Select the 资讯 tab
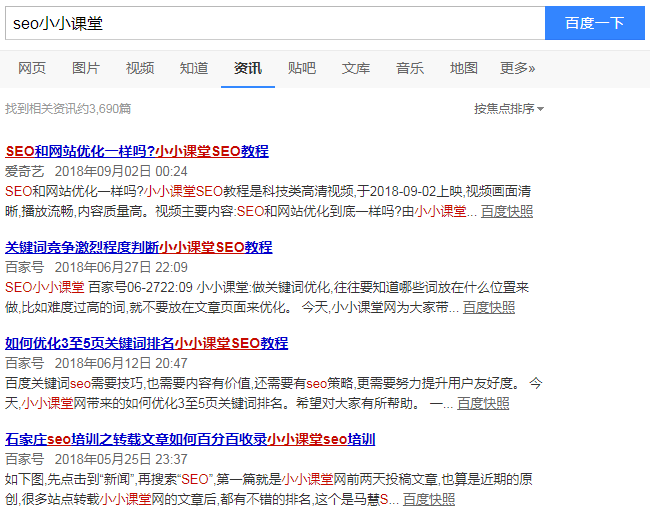Viewport: 650px width, 508px height. (x=248, y=68)
